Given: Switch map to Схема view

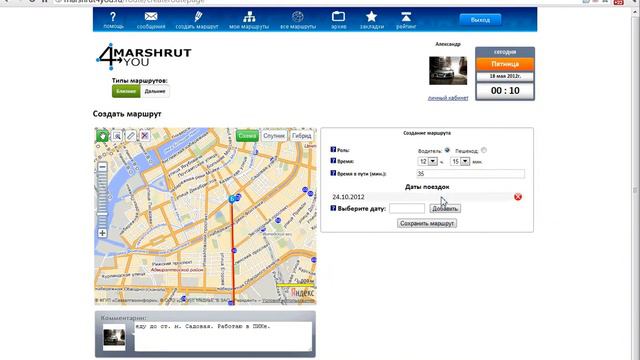Looking at the screenshot, I should 247,136.
